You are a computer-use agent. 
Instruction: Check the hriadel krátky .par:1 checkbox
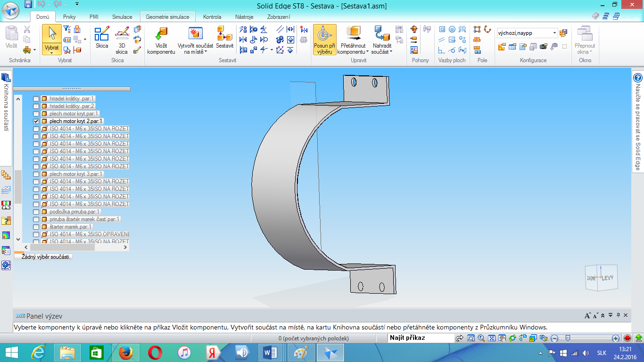[x=36, y=99]
